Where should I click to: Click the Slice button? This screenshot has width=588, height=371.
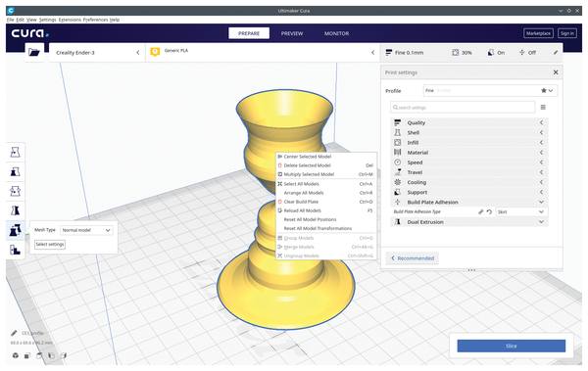point(512,346)
